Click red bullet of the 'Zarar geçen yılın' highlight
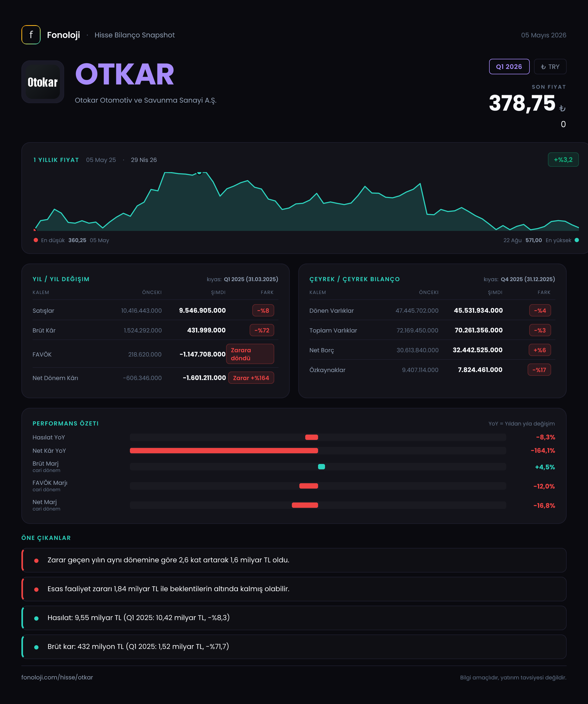588x704 pixels. (36, 560)
